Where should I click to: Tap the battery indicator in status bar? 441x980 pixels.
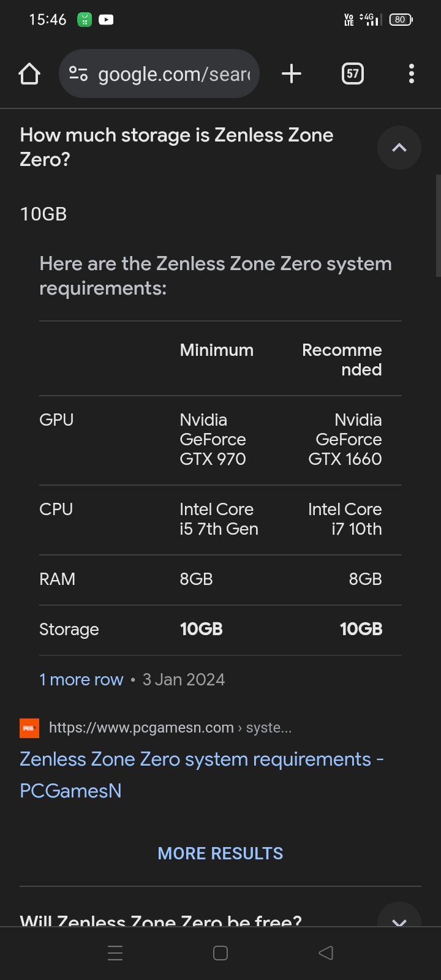pos(401,20)
